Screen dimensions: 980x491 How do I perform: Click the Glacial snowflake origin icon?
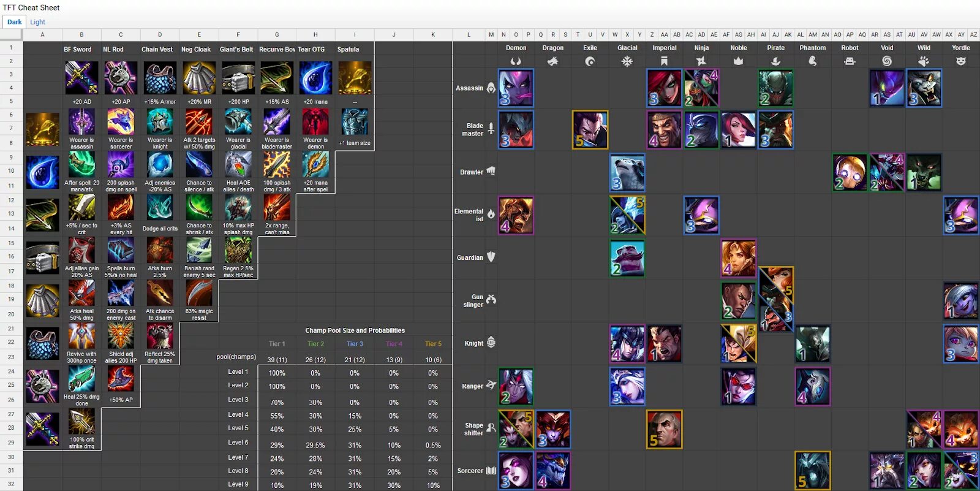pos(627,61)
